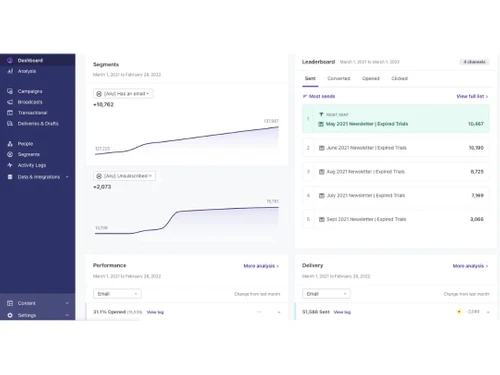Click the Activity Logs pulse icon

(x=10, y=165)
